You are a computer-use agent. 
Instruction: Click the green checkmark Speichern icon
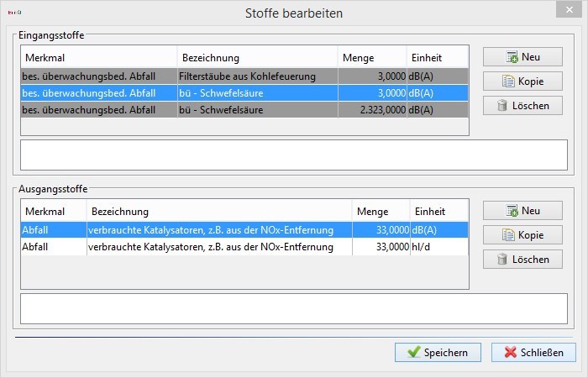tap(413, 352)
